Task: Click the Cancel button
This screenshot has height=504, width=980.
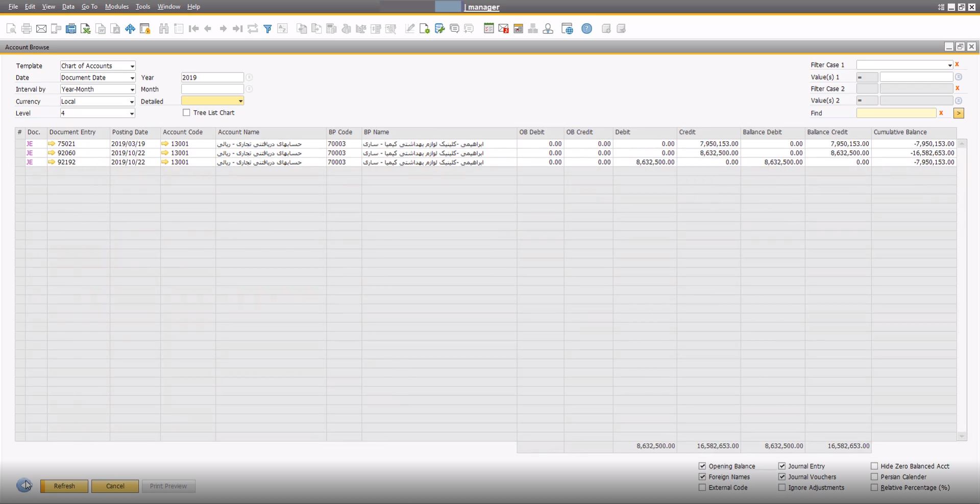Action: click(115, 486)
